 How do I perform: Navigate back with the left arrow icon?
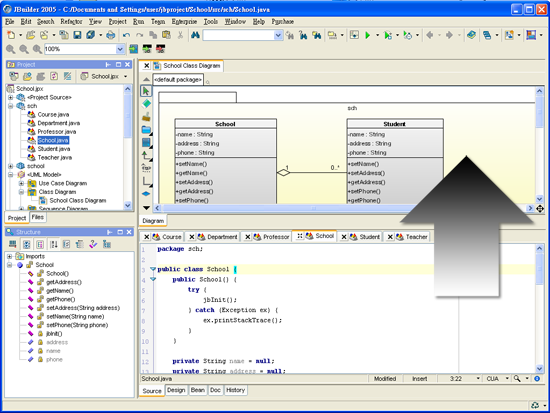430,35
